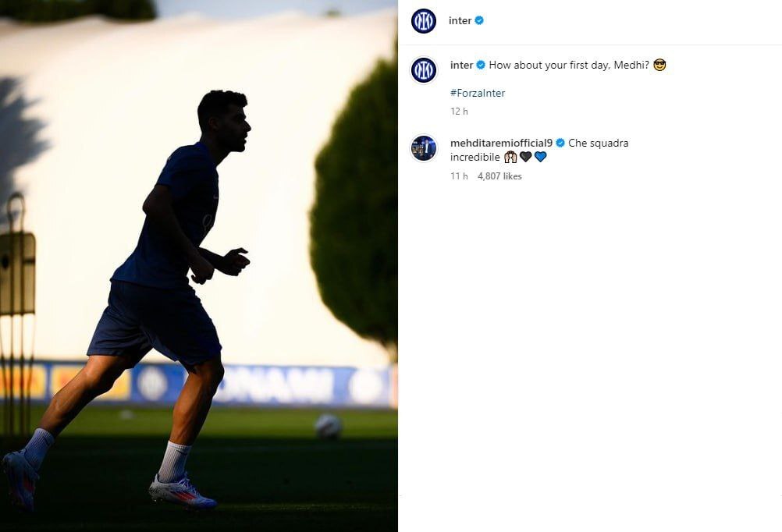The width and height of the screenshot is (782, 532).
Task: Click the 12 h post timestamp
Action: [459, 112]
